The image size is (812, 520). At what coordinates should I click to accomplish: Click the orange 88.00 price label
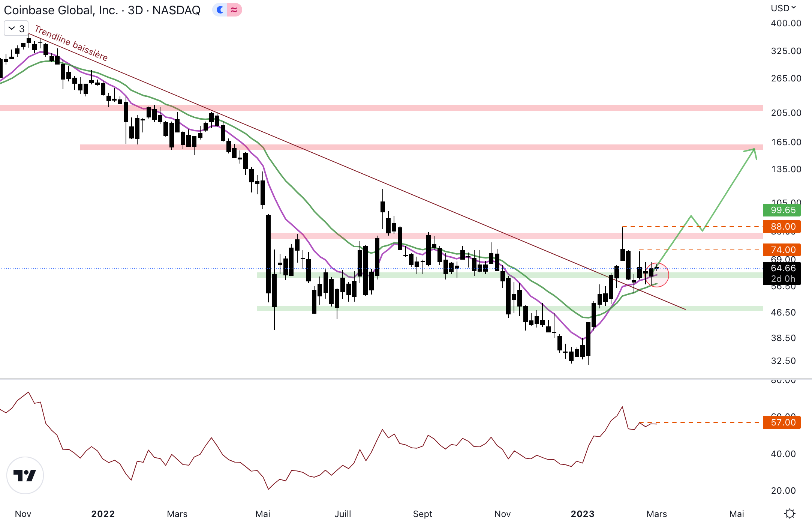[x=782, y=227]
